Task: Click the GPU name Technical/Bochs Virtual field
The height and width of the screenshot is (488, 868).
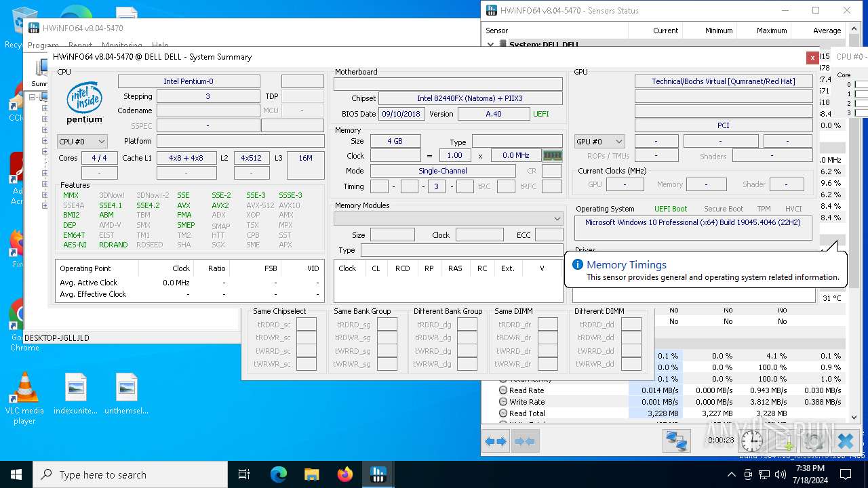Action: (724, 81)
